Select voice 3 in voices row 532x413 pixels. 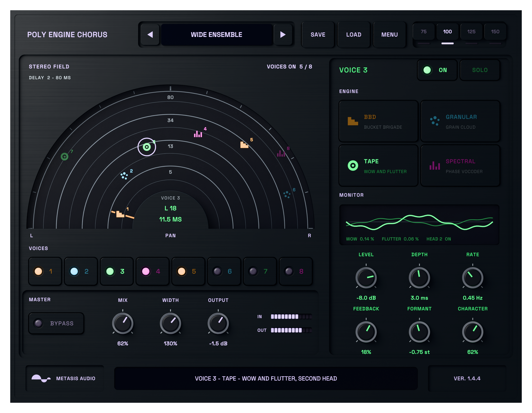click(117, 271)
